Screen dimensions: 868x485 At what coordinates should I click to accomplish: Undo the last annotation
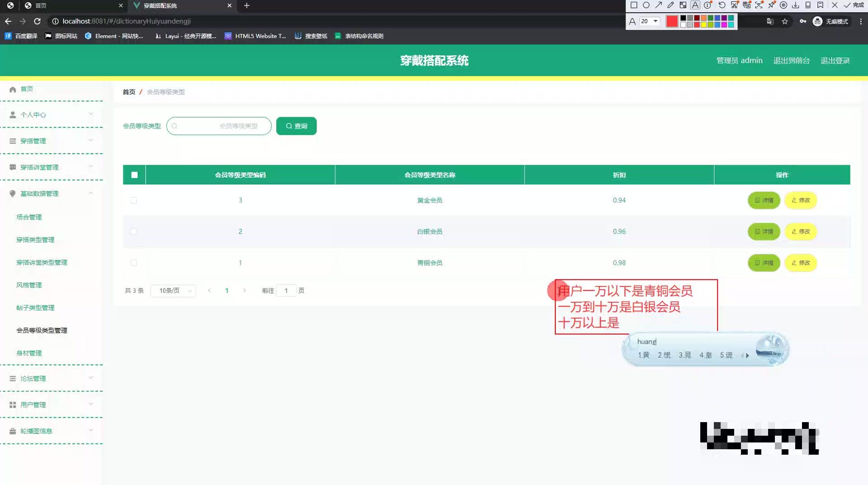click(x=722, y=5)
